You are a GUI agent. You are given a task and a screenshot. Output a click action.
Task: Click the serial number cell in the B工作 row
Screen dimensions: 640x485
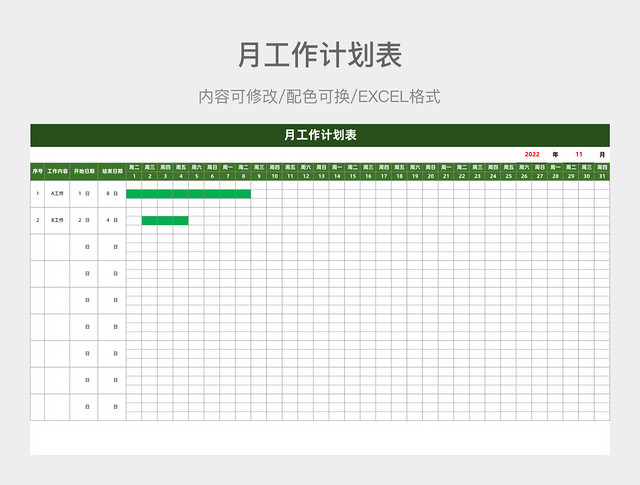pos(38,220)
